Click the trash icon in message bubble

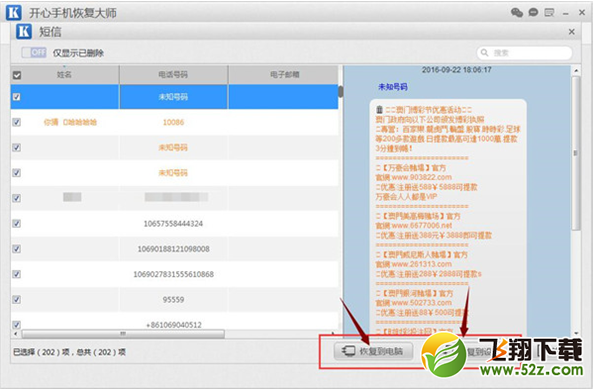click(x=379, y=110)
